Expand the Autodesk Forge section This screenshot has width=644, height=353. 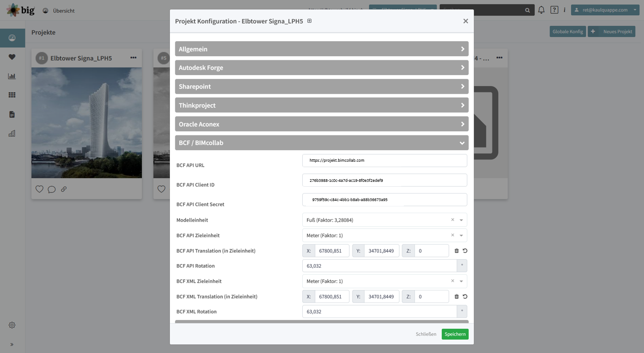(322, 67)
